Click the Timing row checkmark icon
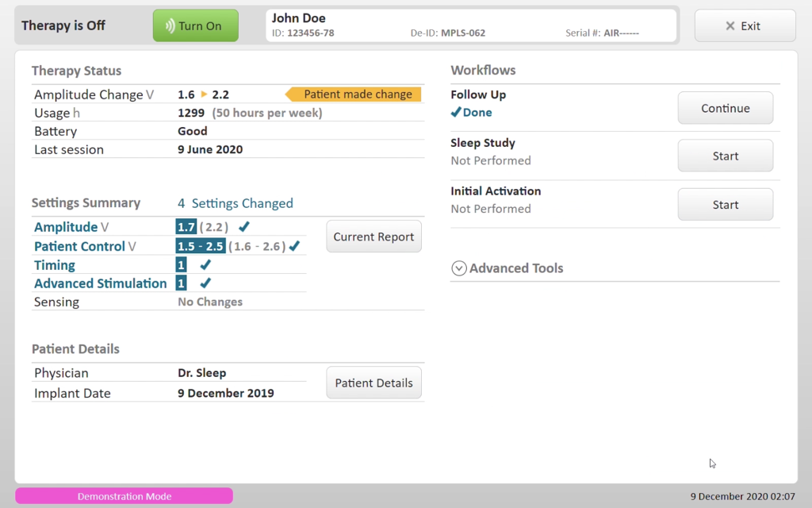Viewport: 812px width, 508px height. 205,265
